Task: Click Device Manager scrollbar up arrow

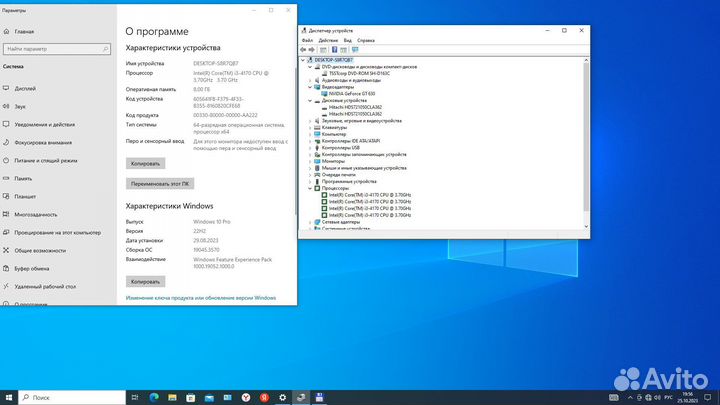Action: tap(586, 60)
